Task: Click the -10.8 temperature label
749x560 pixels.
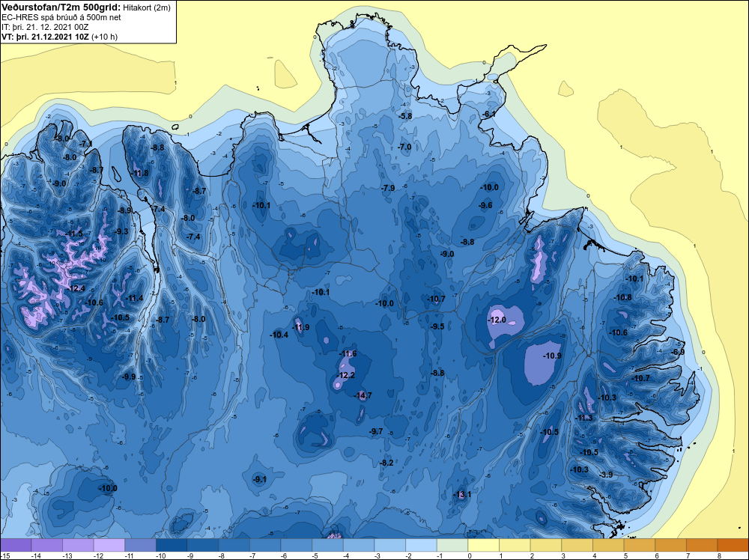Action: click(623, 297)
